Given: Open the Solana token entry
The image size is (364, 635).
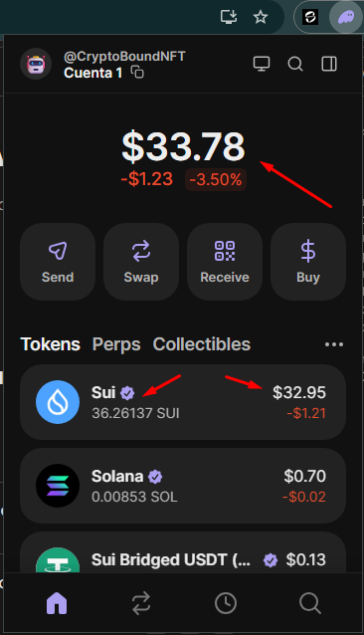Looking at the screenshot, I should pyautogui.click(x=183, y=486).
